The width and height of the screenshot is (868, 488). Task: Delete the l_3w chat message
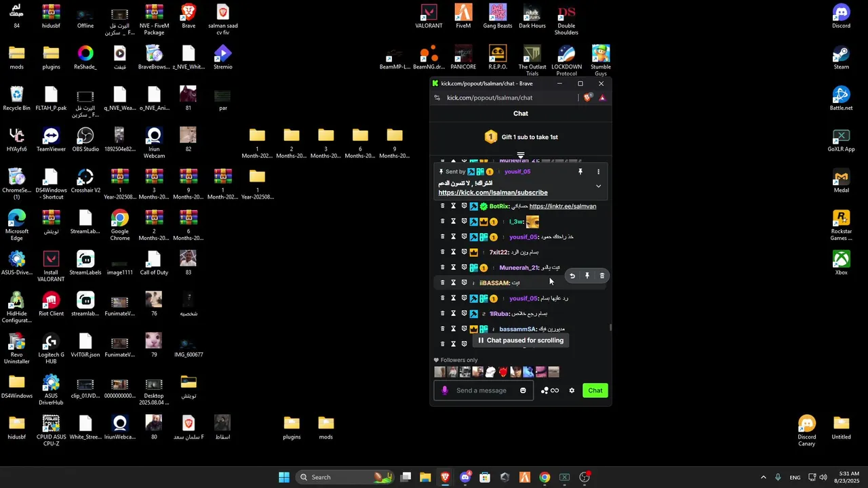click(443, 222)
